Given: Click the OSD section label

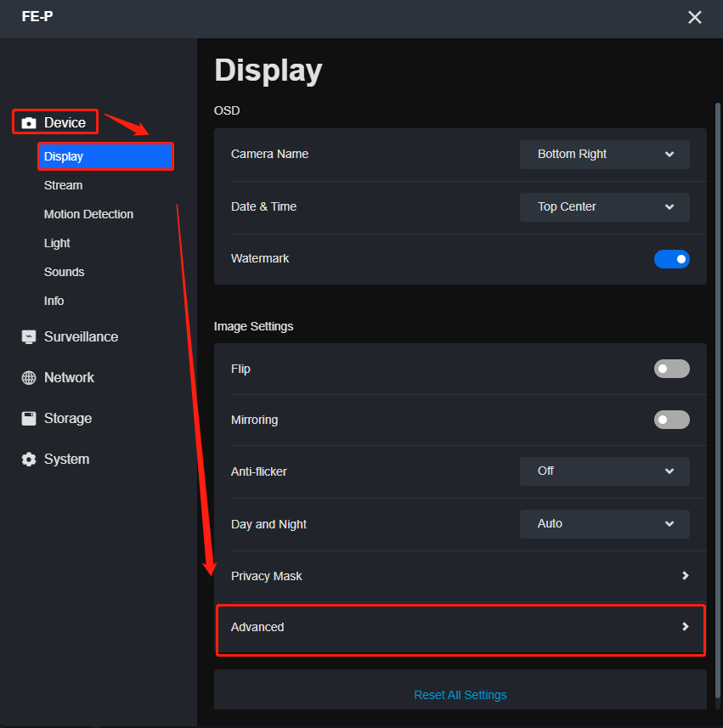Looking at the screenshot, I should [227, 110].
